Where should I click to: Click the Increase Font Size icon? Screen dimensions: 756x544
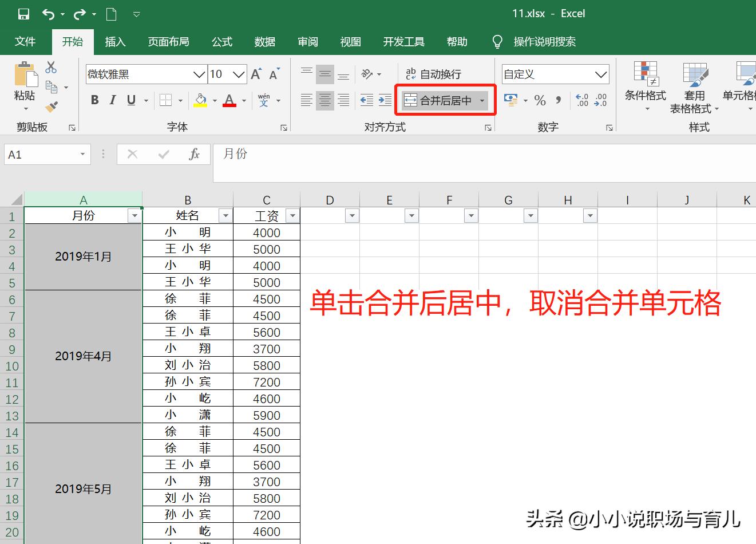click(x=255, y=73)
